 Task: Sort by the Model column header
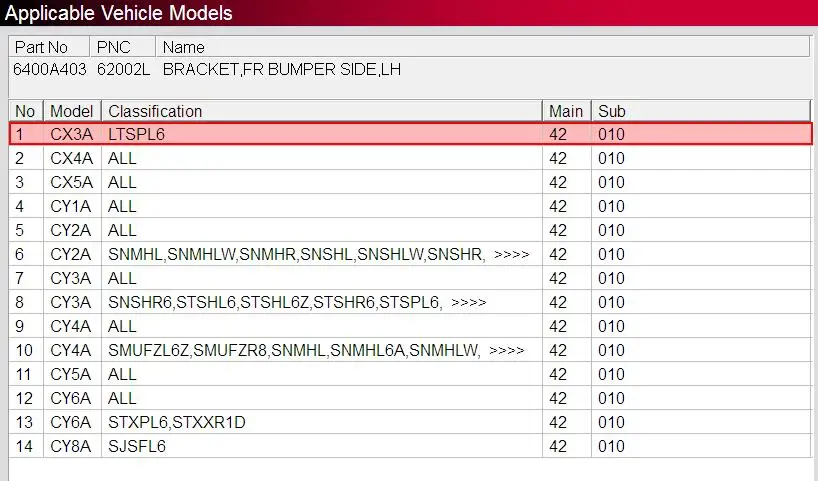pyautogui.click(x=72, y=111)
